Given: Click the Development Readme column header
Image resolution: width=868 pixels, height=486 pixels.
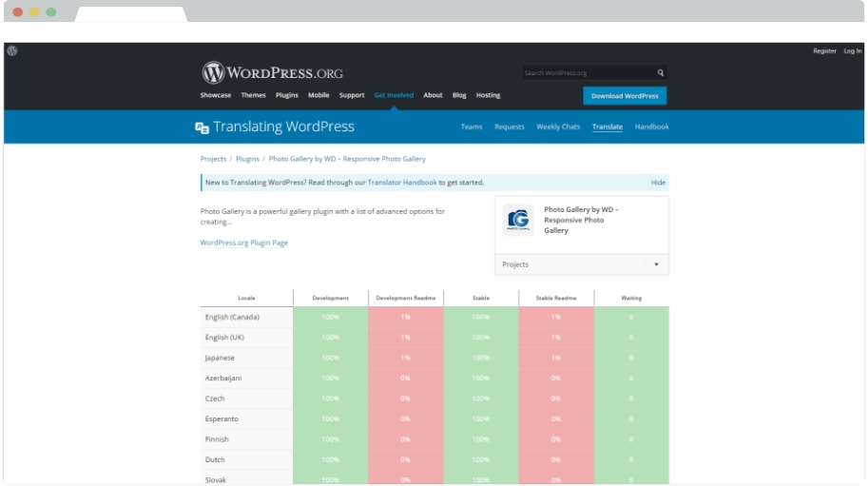Looking at the screenshot, I should click(x=406, y=298).
